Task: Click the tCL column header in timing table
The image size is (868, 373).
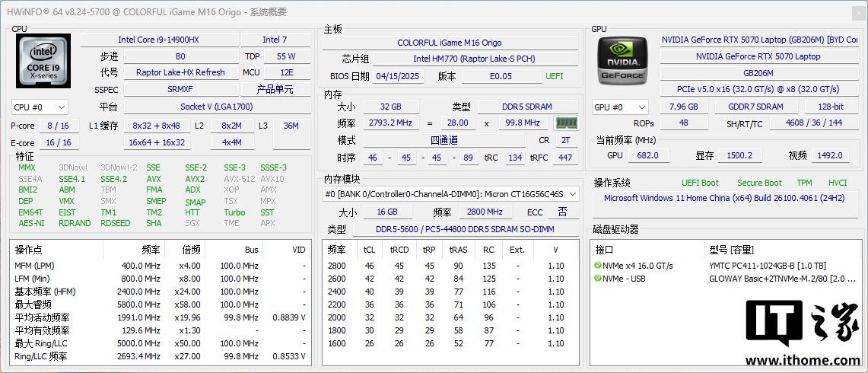Action: (x=369, y=250)
